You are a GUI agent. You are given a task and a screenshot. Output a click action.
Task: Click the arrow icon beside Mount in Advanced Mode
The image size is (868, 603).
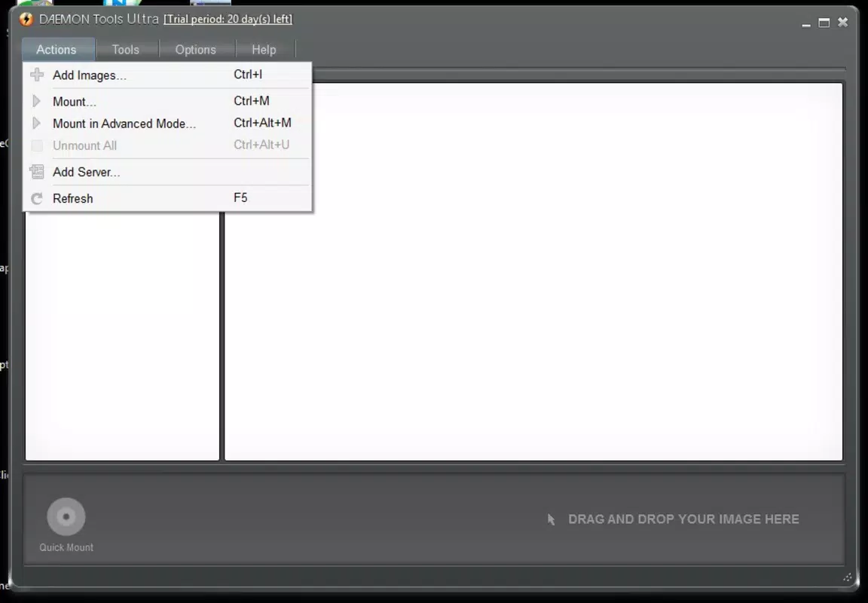36,123
